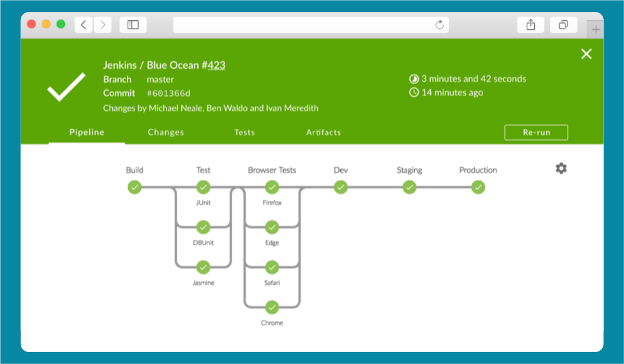Viewport: 624px width, 364px height.
Task: Go forward with browser forward arrow
Action: 103,24
